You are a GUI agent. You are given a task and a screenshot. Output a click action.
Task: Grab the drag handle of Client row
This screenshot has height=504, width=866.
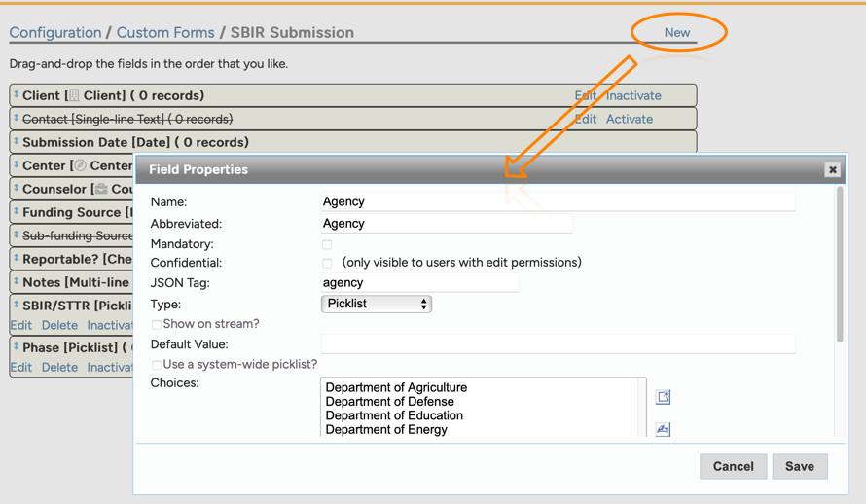pos(17,95)
